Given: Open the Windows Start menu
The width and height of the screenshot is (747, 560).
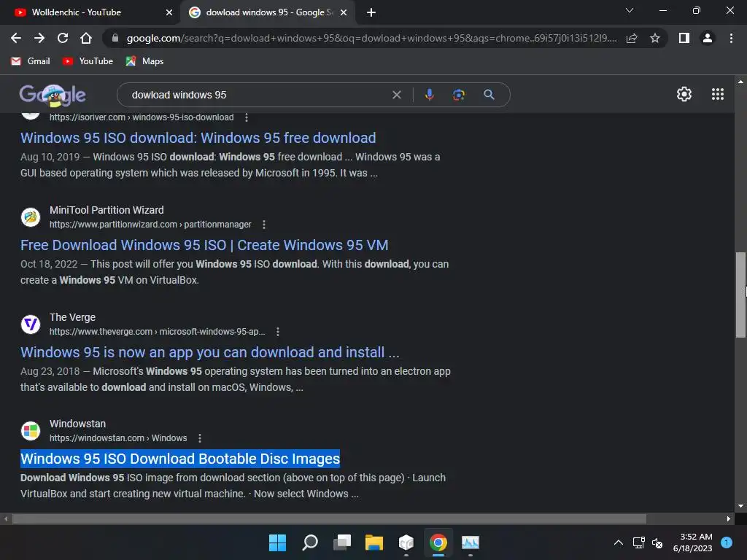Looking at the screenshot, I should (277, 542).
